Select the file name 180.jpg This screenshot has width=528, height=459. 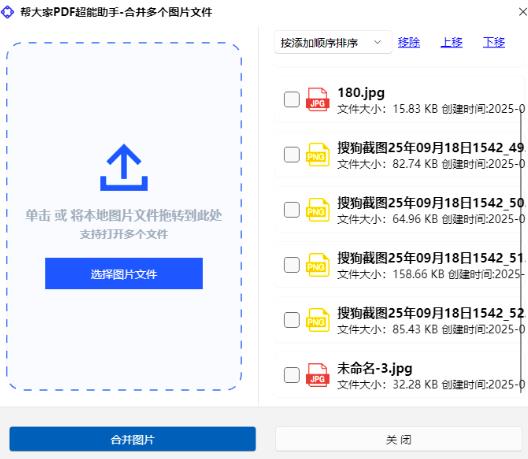click(x=361, y=93)
